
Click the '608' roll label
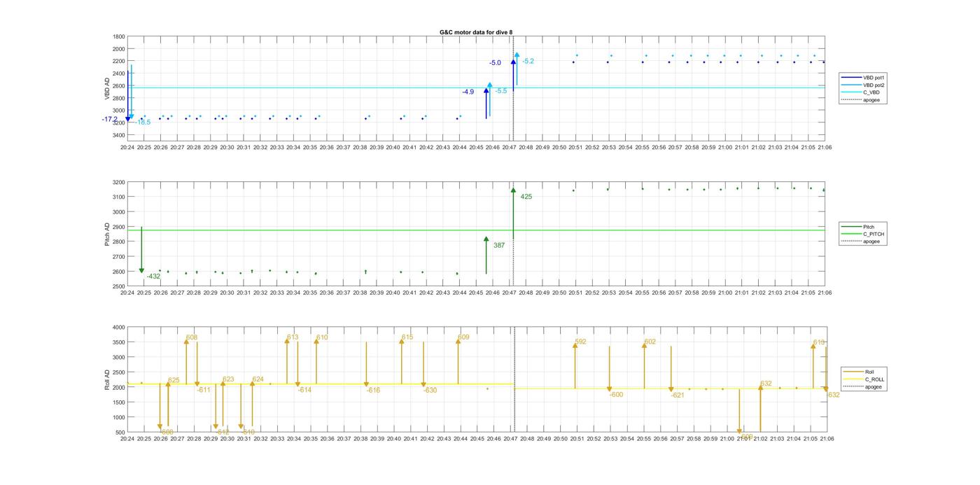[192, 337]
